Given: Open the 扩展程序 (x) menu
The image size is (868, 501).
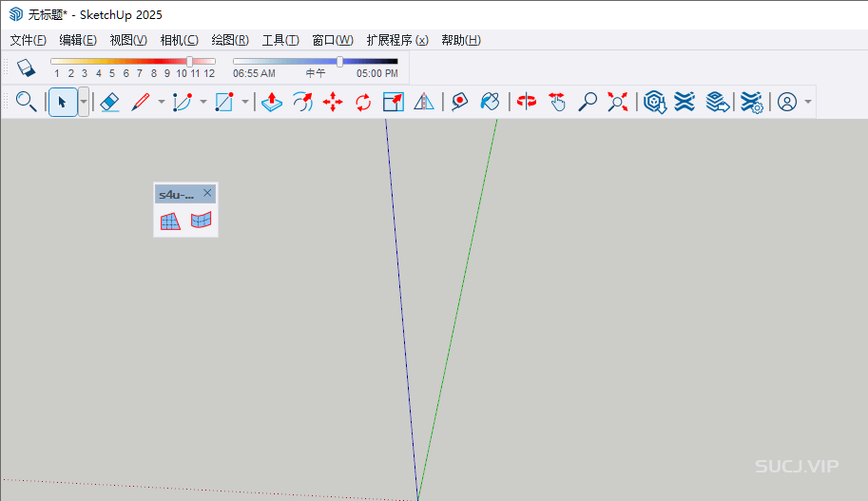Looking at the screenshot, I should [x=397, y=40].
